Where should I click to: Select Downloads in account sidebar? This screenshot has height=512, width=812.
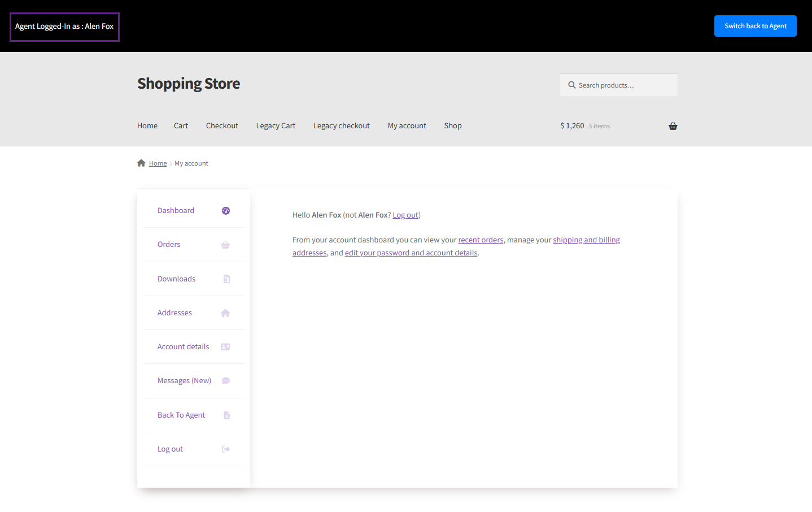click(176, 279)
